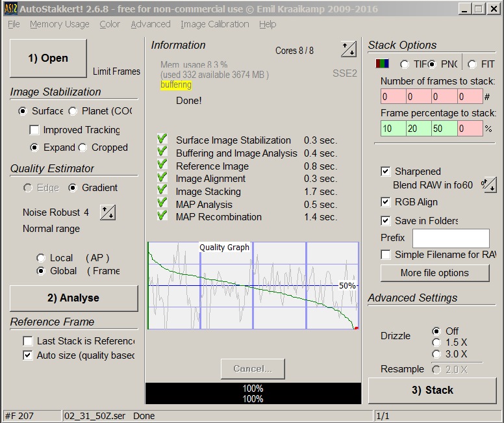Screen dimensions: 504x423
Task: Select Surface stabilization mode
Action: 23,111
